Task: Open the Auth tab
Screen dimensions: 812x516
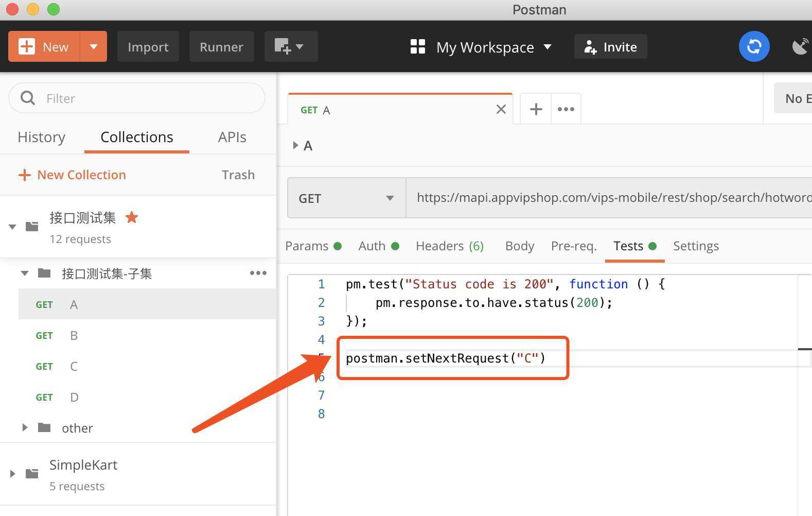Action: tap(379, 246)
